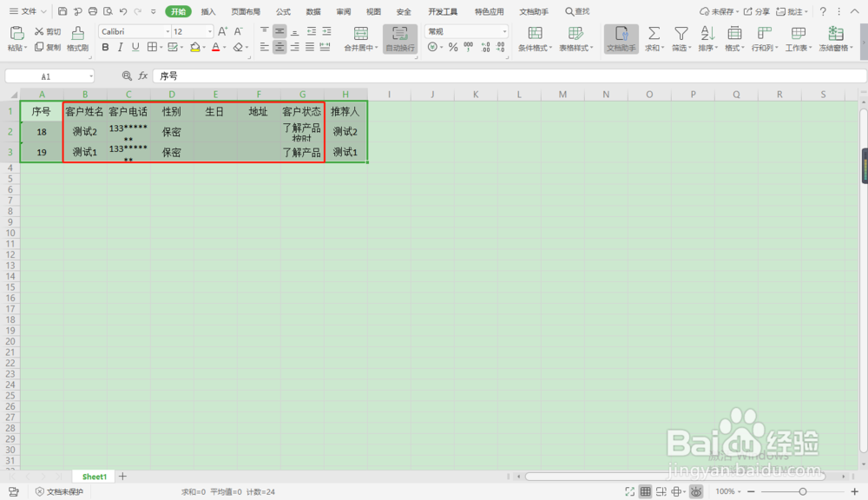Open the Page Layout (页面布局) tab
The image size is (868, 500).
coord(246,11)
